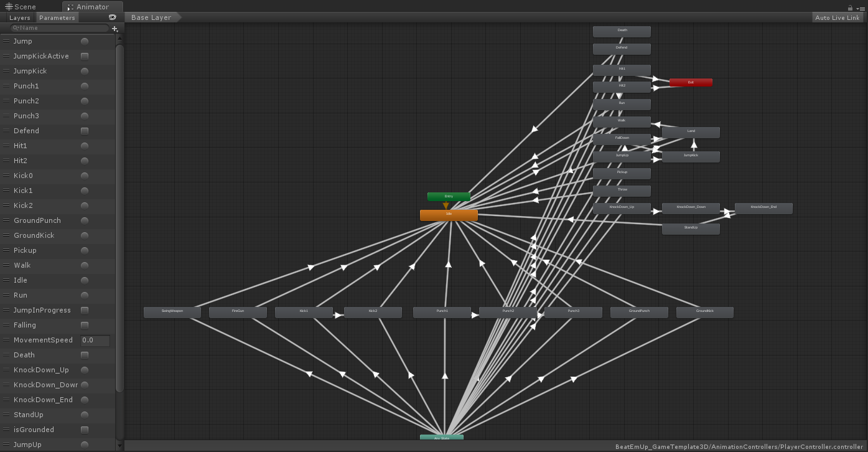868x452 pixels.
Task: Click the reorder handle beside Run
Action: (x=6, y=295)
